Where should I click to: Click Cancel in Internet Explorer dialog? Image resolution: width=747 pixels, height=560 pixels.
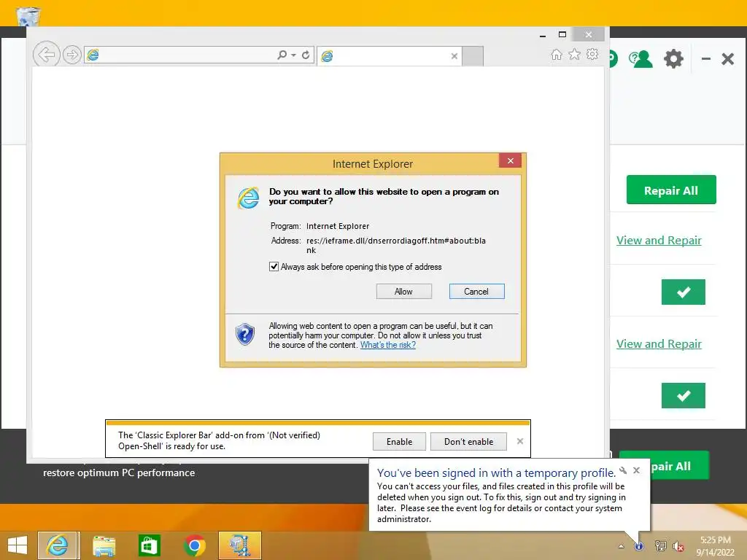coord(476,292)
